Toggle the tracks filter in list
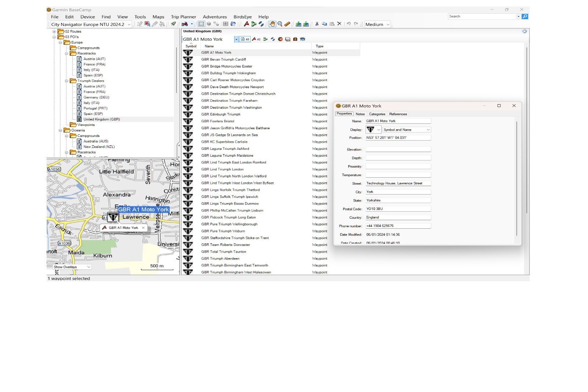This screenshot has width=588, height=392. click(x=273, y=39)
